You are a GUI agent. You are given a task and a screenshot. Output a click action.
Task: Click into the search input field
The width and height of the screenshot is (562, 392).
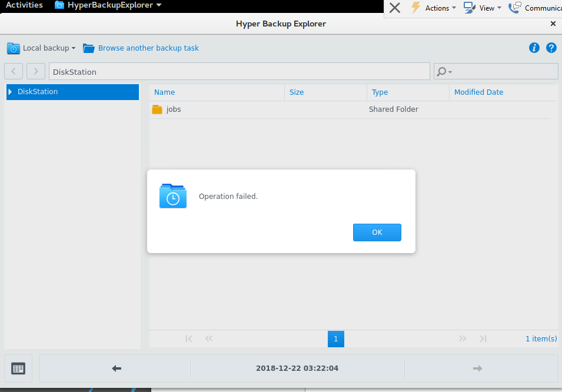(505, 71)
